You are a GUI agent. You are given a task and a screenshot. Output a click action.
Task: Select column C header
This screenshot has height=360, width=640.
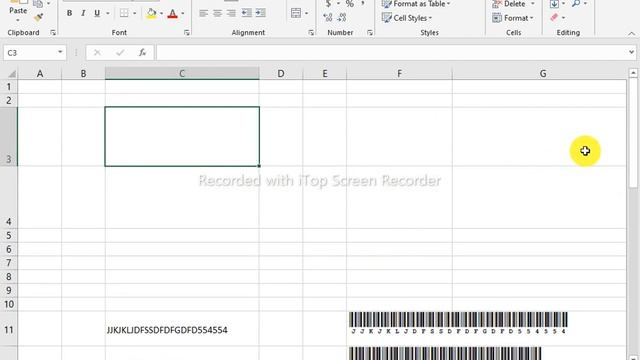click(182, 74)
